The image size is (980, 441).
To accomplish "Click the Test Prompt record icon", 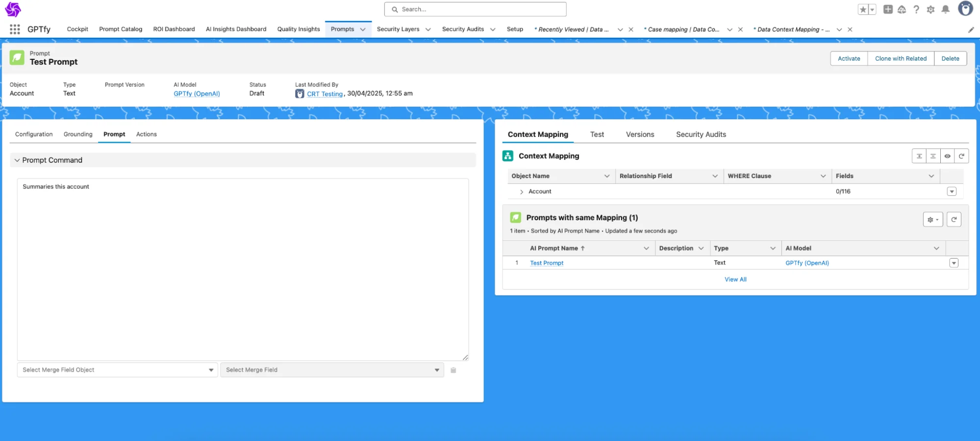I will [x=17, y=58].
